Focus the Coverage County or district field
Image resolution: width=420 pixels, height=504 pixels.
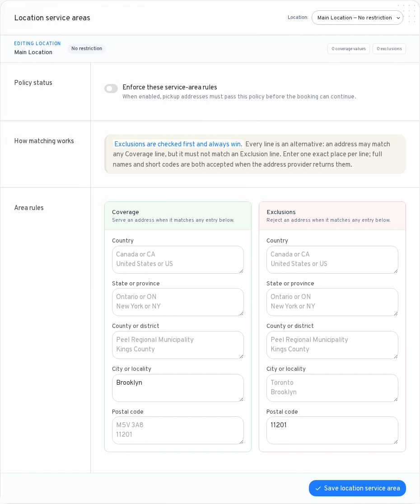point(177,345)
